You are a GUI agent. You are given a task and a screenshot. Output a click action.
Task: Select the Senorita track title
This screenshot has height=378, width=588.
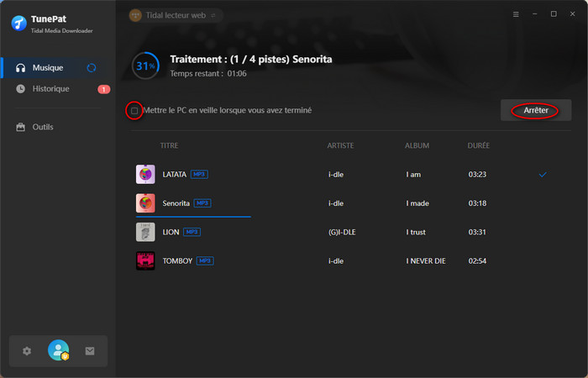pyautogui.click(x=176, y=203)
